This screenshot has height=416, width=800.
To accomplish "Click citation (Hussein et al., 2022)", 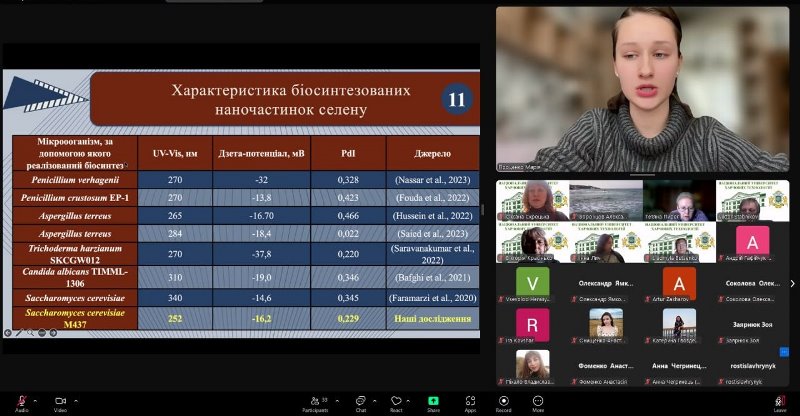I will [x=433, y=216].
